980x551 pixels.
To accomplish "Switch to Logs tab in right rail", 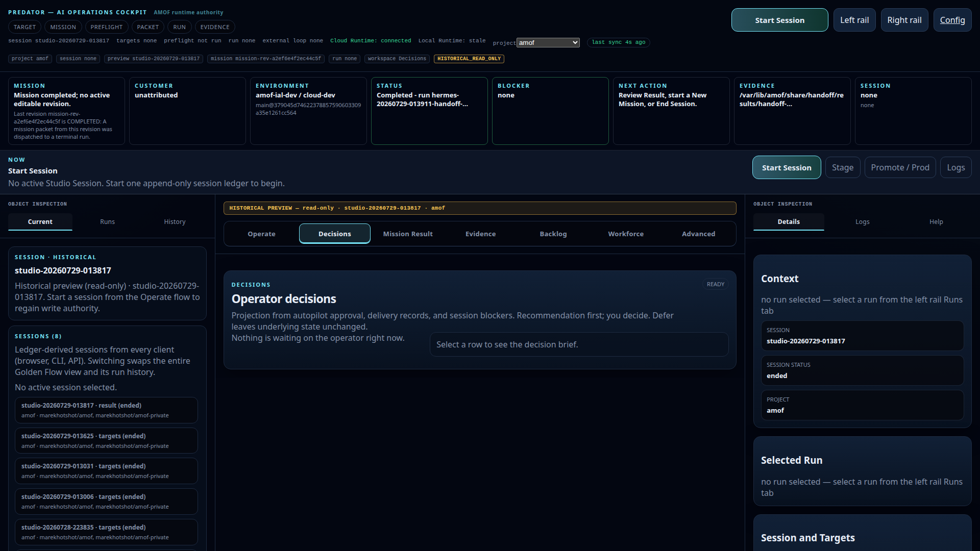I will pyautogui.click(x=862, y=222).
